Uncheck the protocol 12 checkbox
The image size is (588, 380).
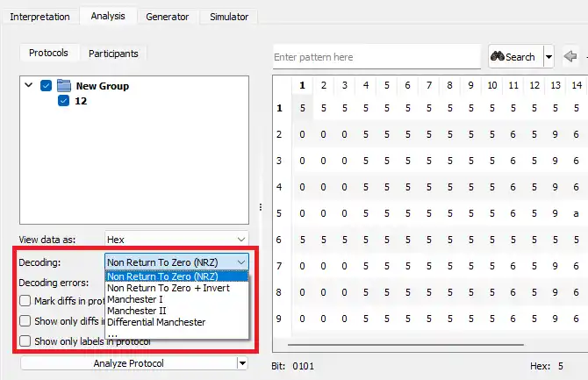point(63,101)
